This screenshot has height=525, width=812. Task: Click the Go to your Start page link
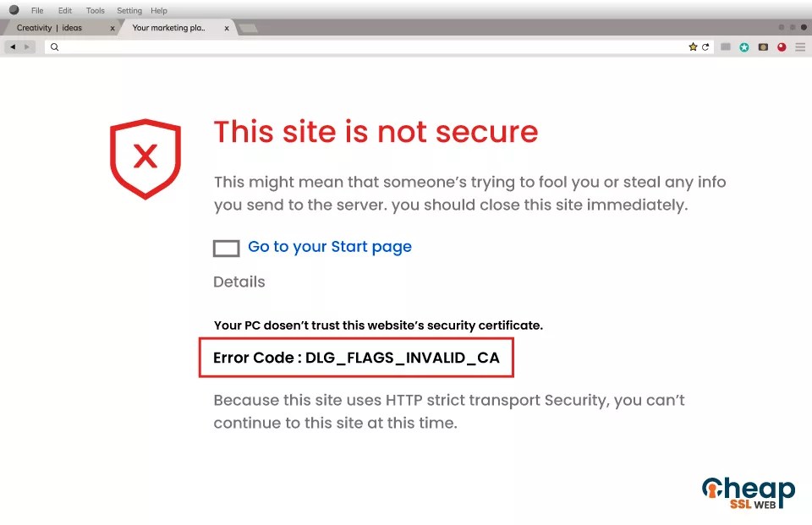coord(330,247)
